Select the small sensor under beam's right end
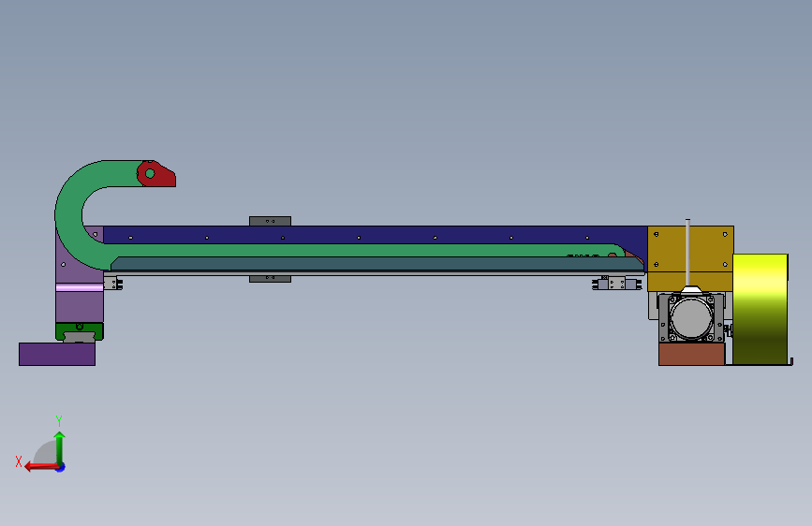This screenshot has width=812, height=526. point(617,284)
